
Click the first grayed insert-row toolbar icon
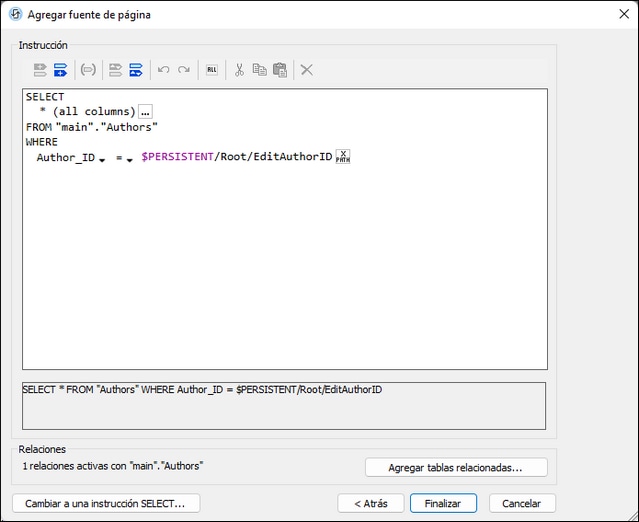[40, 70]
